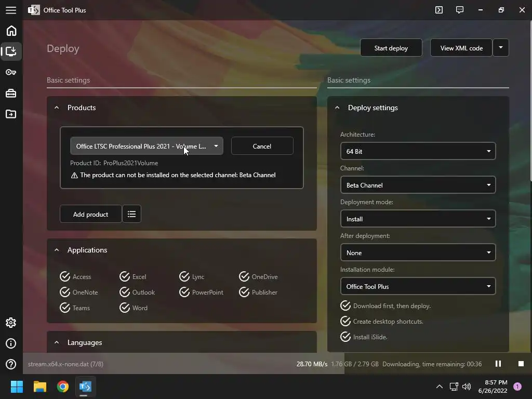Screen dimensions: 532x399
Task: Open the Toolbox briefcase icon
Action: [x=11, y=94]
